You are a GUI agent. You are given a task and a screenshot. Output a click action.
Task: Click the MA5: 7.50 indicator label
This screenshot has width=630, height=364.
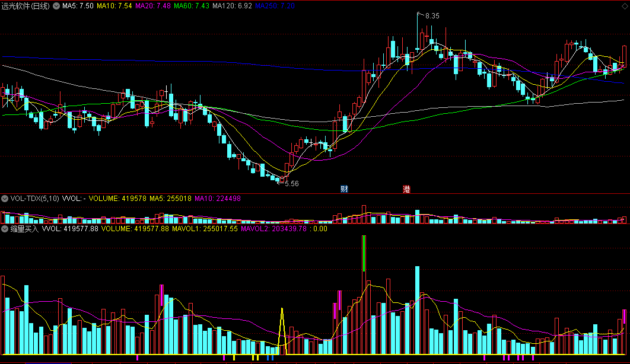78,6
